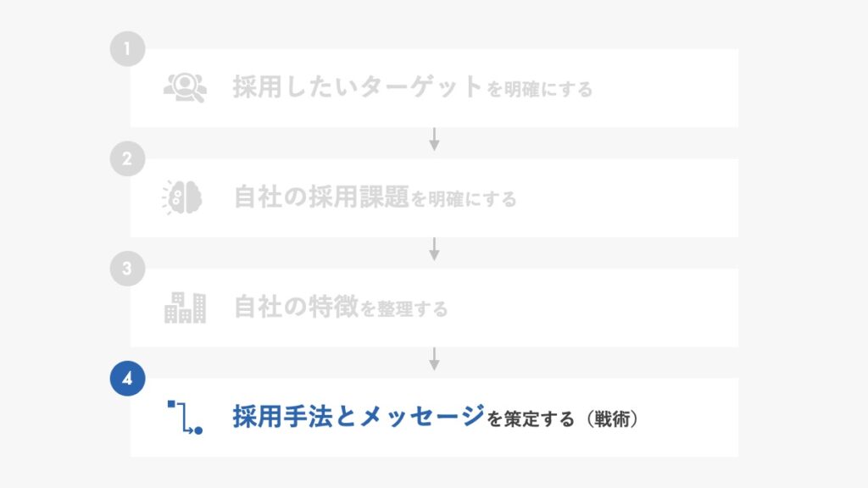Select the 採用したいターゲット heading text

click(357, 86)
